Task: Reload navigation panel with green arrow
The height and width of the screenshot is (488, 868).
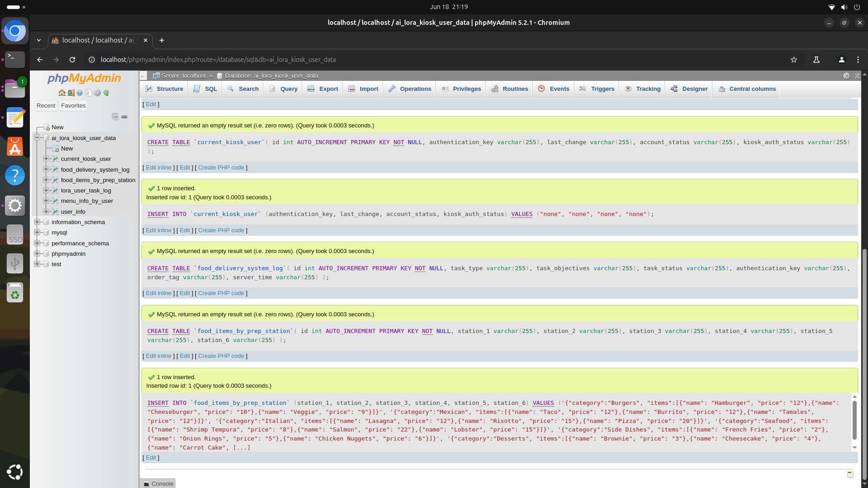Action: [x=106, y=93]
